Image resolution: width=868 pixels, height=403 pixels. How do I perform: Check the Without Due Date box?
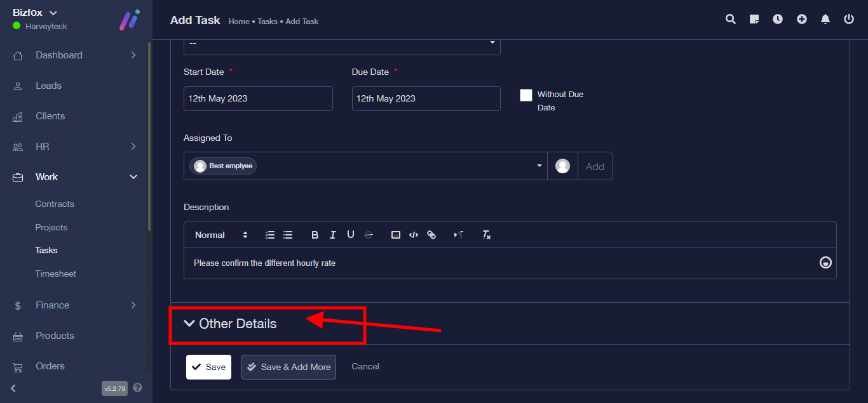click(x=526, y=95)
